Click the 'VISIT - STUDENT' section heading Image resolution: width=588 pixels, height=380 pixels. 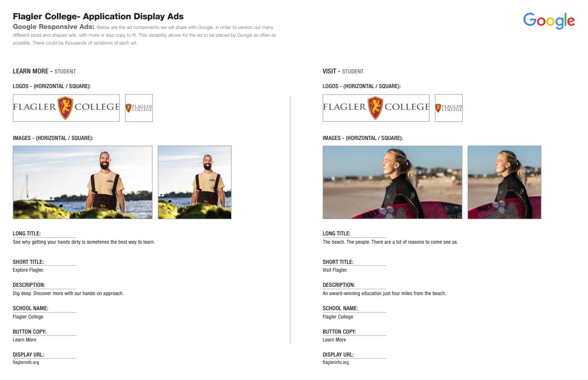[x=343, y=72]
